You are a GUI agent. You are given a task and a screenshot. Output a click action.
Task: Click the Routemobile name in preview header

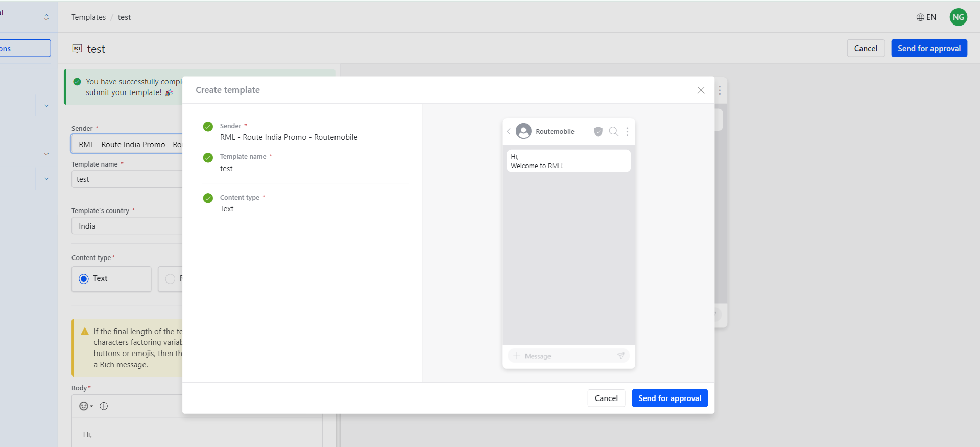pos(555,131)
